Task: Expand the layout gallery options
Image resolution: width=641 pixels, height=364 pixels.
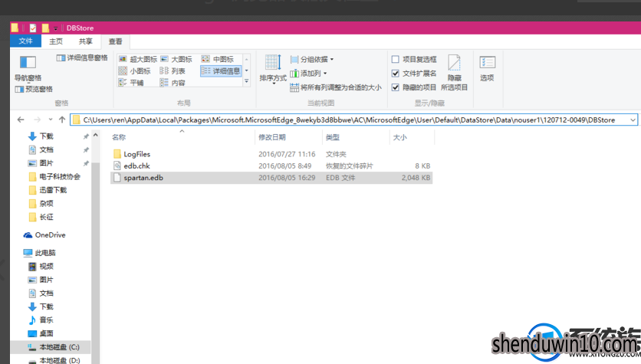Action: point(246,82)
